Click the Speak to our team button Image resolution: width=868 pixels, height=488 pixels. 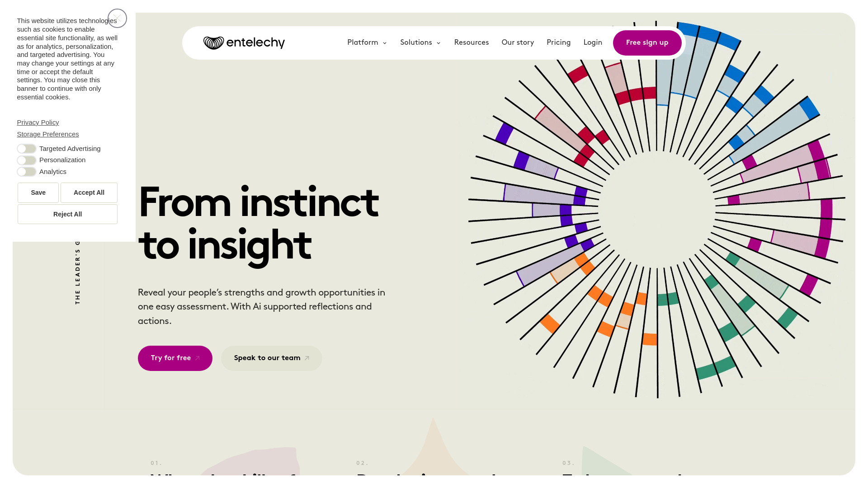coord(271,357)
